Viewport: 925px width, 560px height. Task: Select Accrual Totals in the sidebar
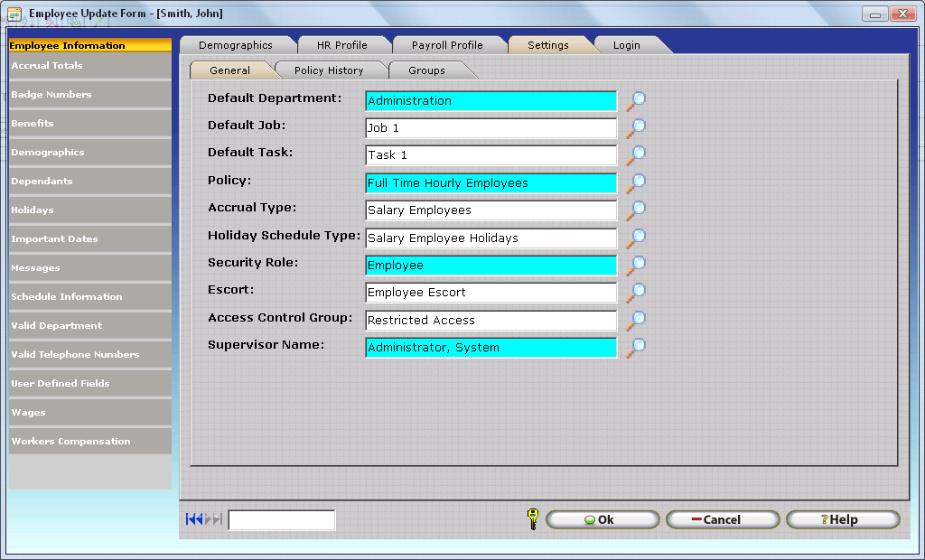89,66
